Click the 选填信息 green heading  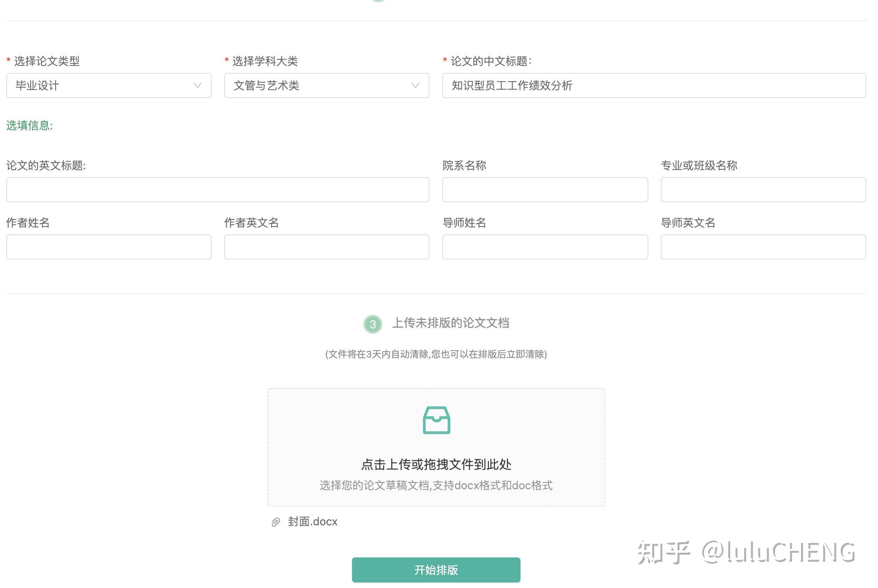click(29, 125)
